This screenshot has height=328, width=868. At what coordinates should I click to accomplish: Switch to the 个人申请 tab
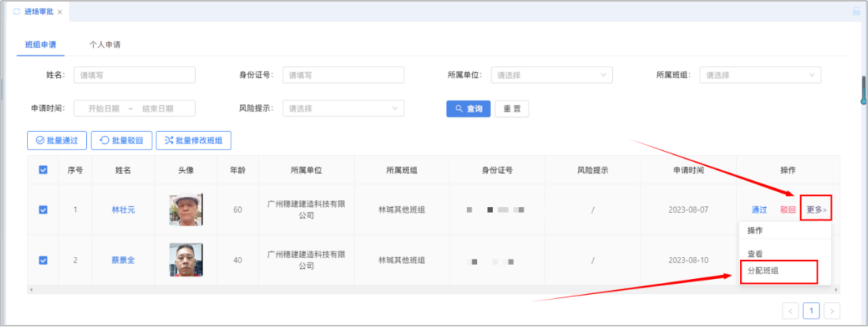104,44
